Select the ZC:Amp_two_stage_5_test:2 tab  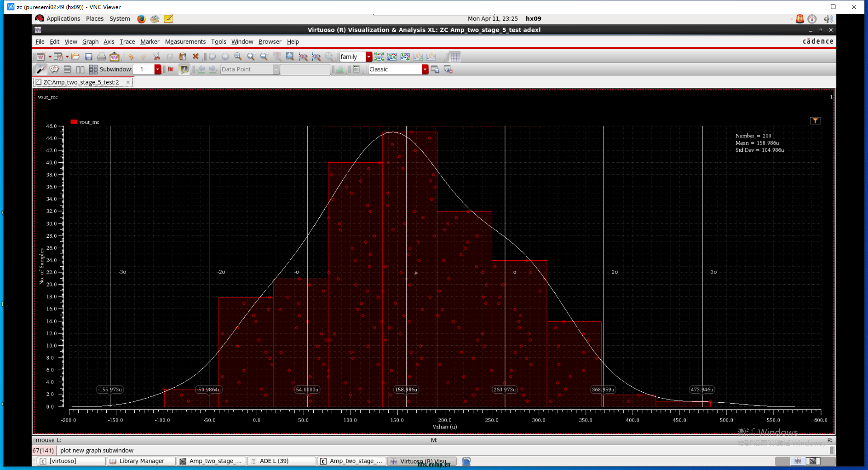[x=81, y=82]
